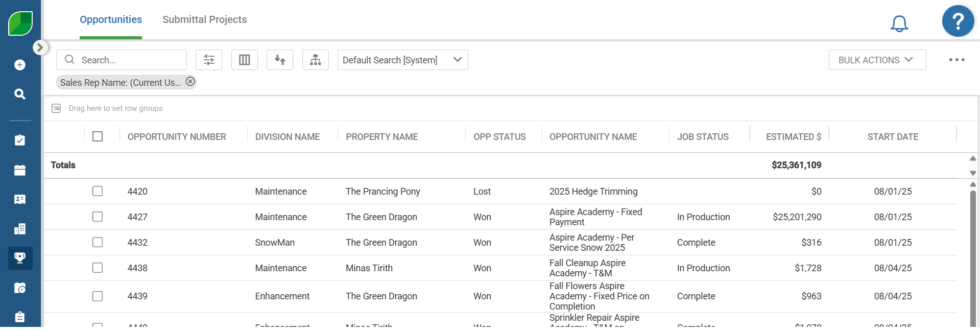Click the 2025 Hedge Trimming opportunity name
Screen dimensions: 980x331
click(x=593, y=192)
